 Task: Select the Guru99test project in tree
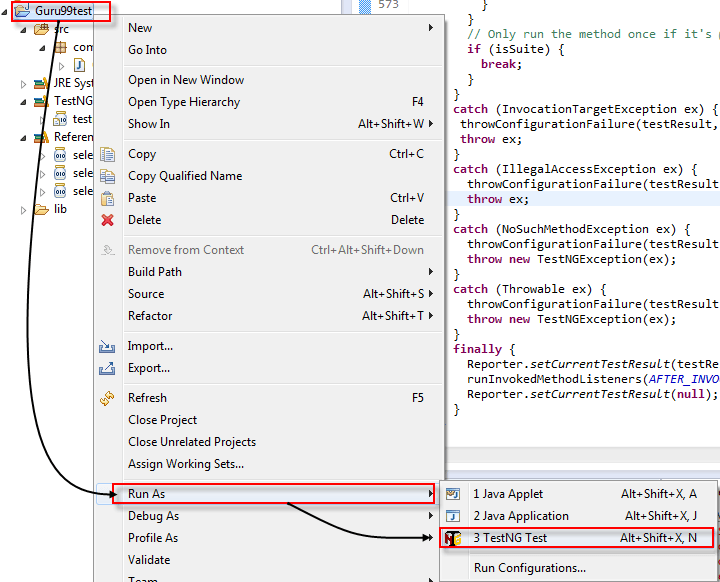click(63, 11)
